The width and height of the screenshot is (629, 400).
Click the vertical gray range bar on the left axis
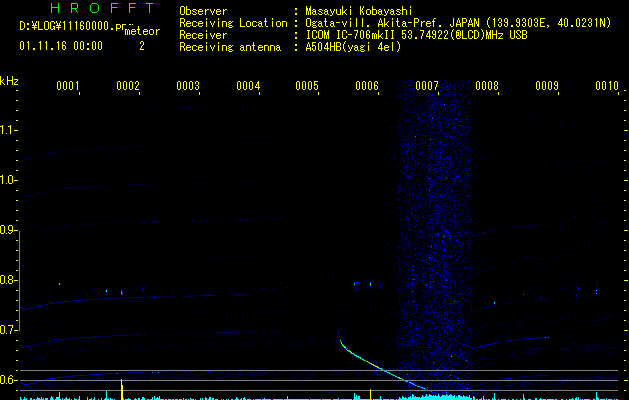[20, 280]
